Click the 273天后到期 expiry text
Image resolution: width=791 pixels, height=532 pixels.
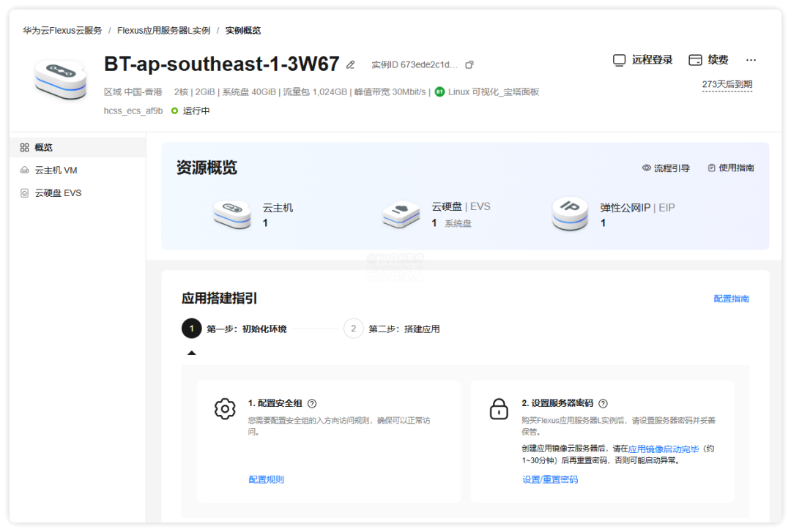[727, 84]
